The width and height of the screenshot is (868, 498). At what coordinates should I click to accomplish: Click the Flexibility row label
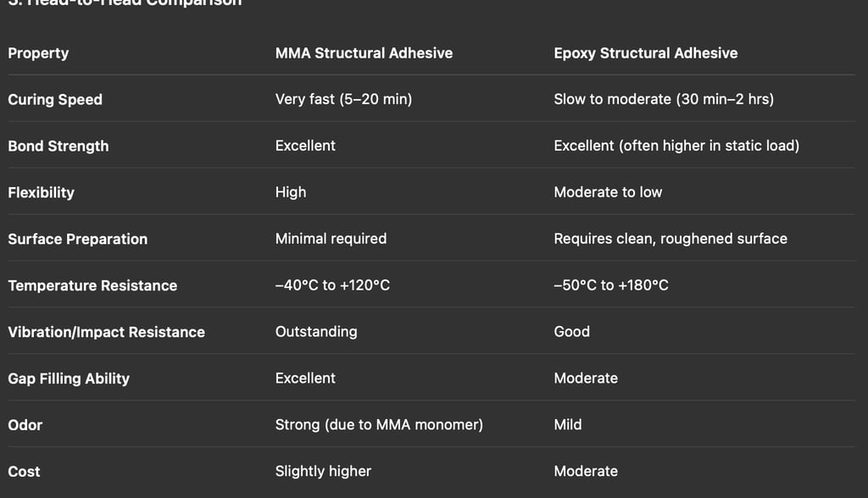(41, 193)
